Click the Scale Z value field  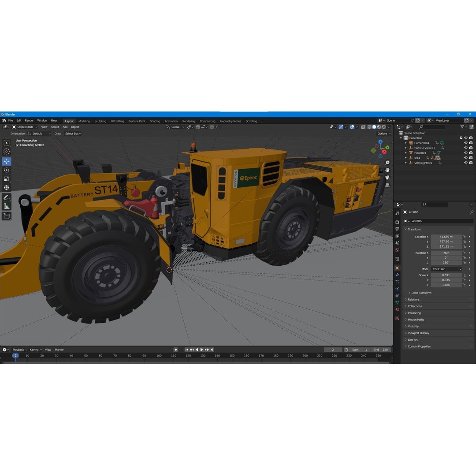pos(446,285)
